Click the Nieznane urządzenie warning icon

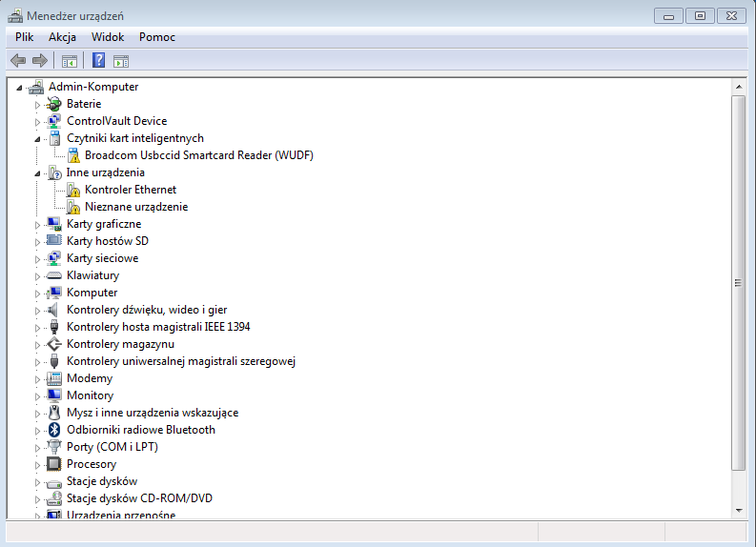point(73,207)
